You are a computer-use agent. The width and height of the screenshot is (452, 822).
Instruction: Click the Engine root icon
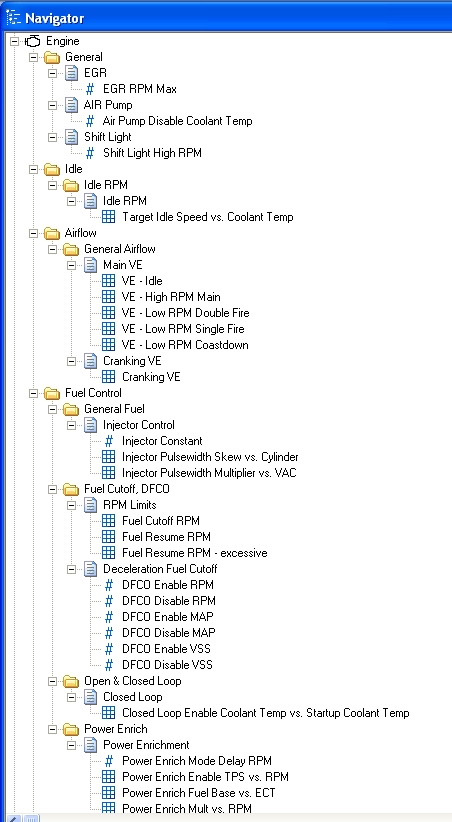pos(33,41)
